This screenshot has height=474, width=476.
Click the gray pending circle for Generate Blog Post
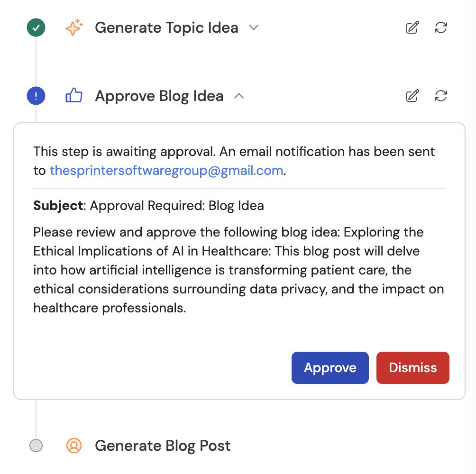coord(36,446)
